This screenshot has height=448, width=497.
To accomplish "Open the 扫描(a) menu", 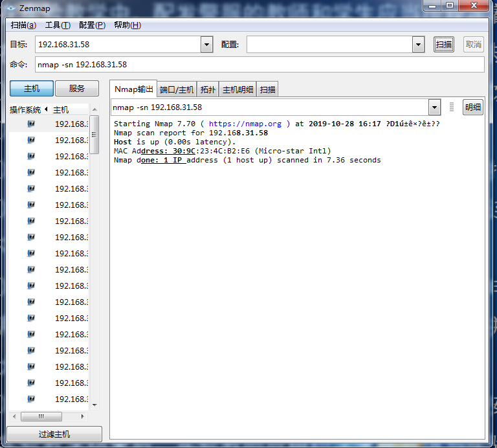I will (23, 25).
